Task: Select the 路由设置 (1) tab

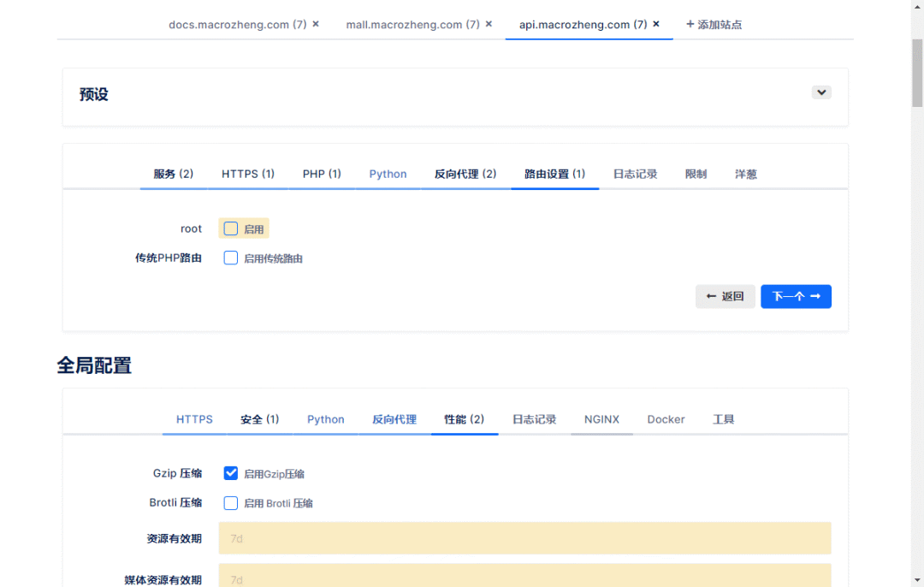Action: [554, 174]
